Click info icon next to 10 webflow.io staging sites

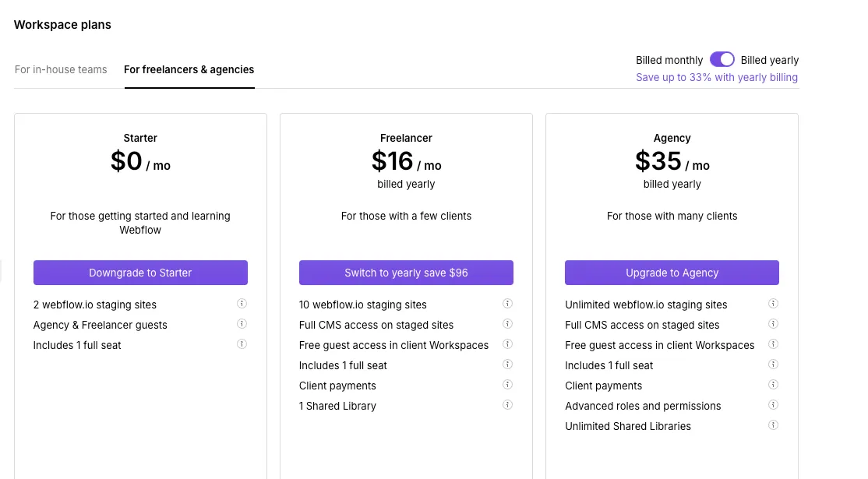(x=507, y=304)
